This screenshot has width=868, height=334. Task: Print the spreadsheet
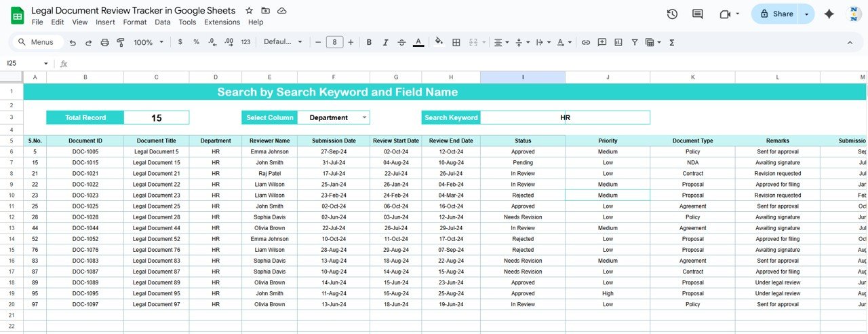(104, 42)
